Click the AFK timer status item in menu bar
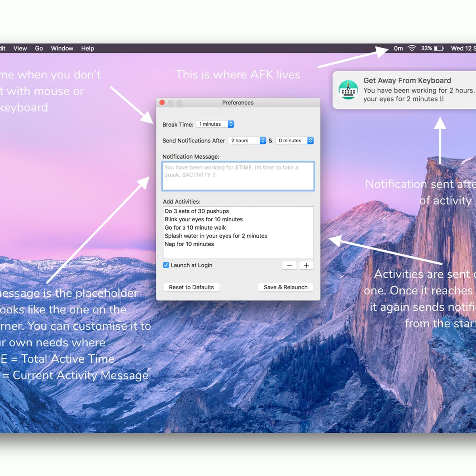Image resolution: width=476 pixels, height=476 pixels. pyautogui.click(x=398, y=48)
